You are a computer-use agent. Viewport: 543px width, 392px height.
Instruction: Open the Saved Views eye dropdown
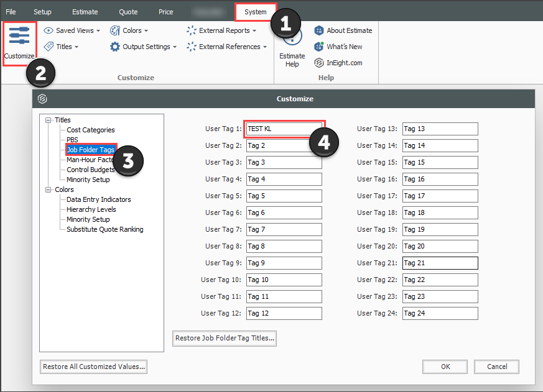[71, 30]
